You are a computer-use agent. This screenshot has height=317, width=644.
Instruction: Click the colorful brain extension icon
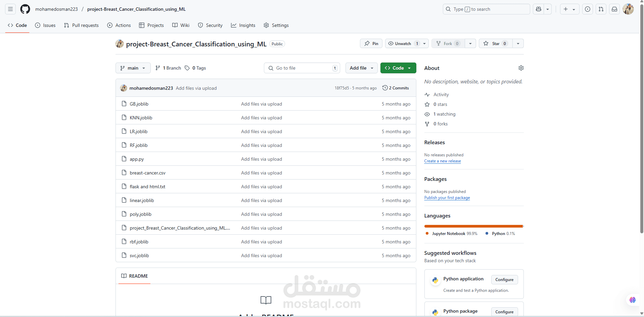tap(633, 300)
